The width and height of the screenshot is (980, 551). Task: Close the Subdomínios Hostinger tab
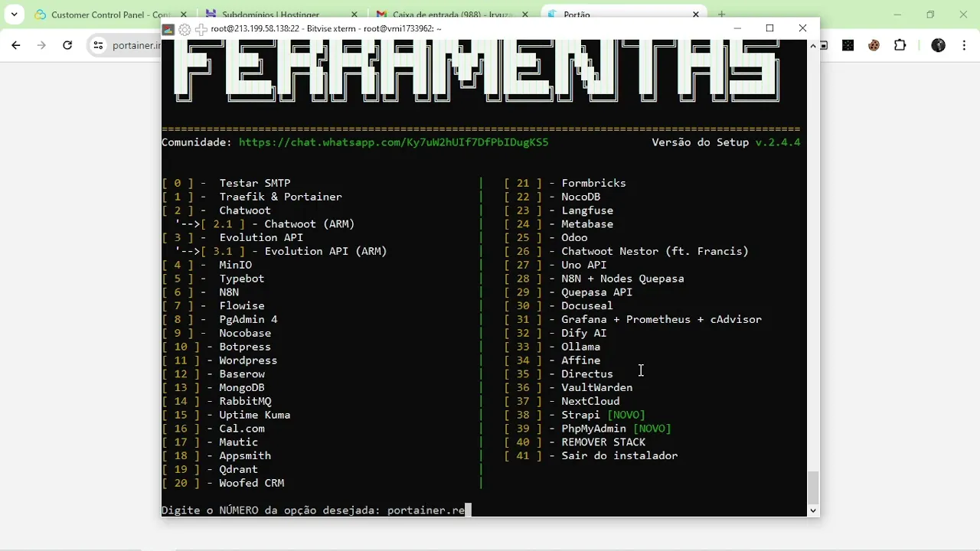[354, 15]
